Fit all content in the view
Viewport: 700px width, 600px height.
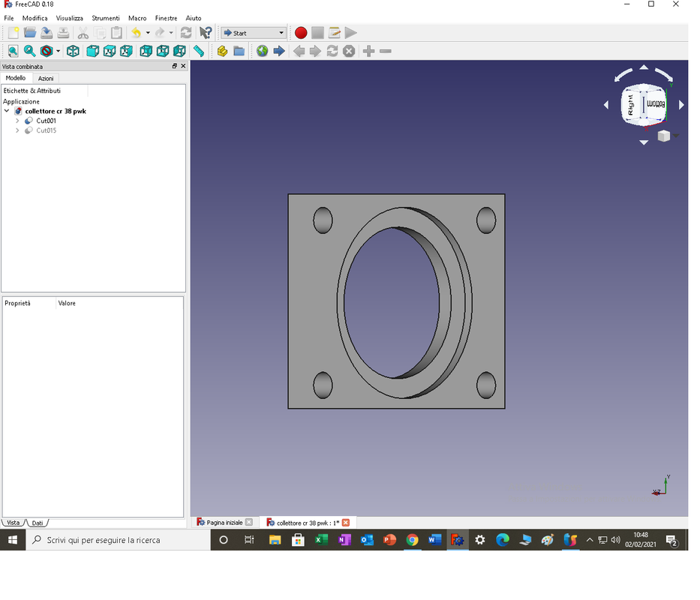point(13,51)
